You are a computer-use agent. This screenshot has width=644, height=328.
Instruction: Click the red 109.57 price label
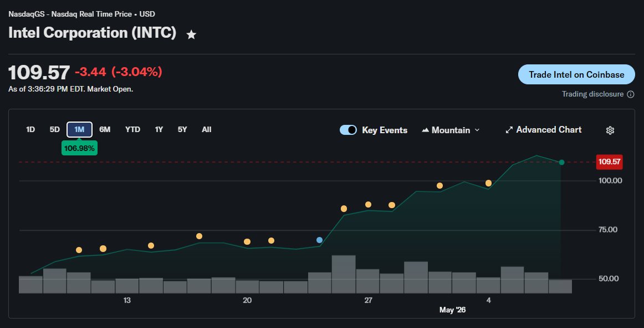pos(609,162)
